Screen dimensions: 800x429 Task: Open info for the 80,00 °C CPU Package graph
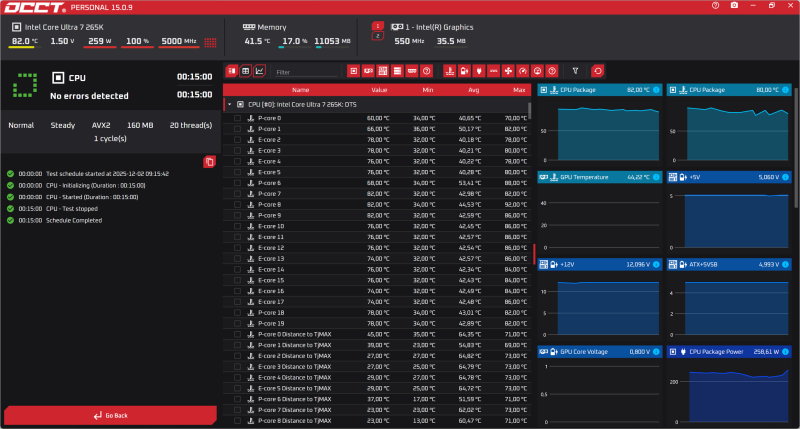(x=785, y=90)
